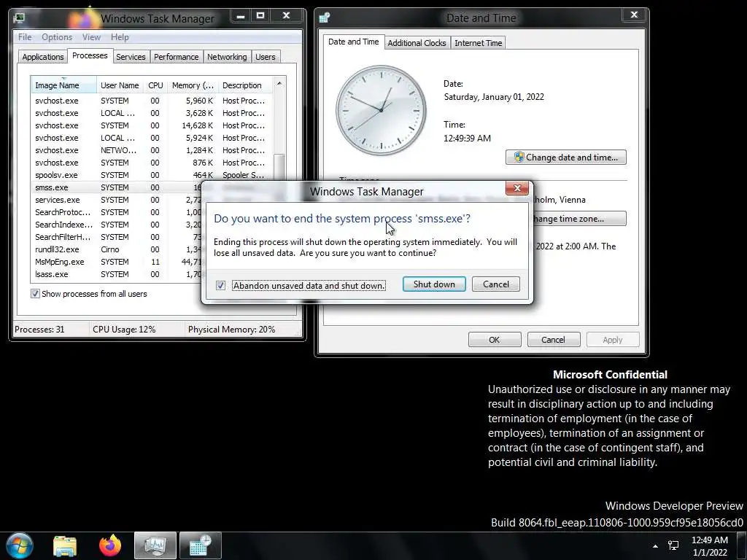Select the lsass.exe process row
Screen dimensions: 747x560
tap(117, 274)
